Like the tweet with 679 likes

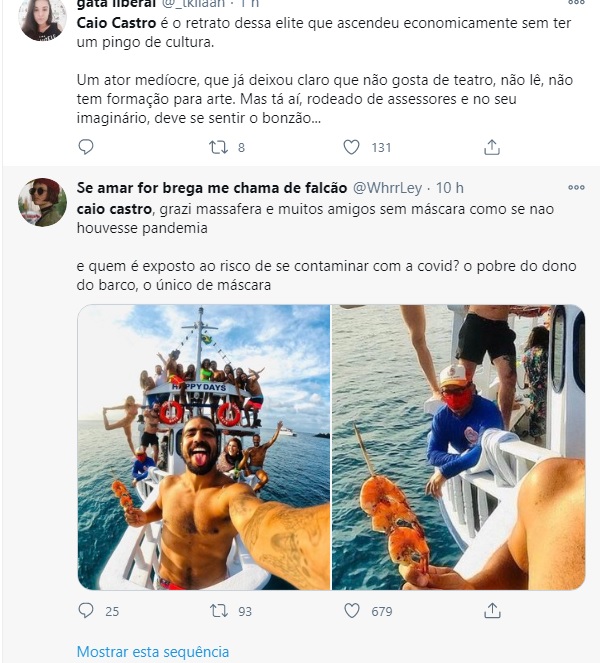pos(351,610)
